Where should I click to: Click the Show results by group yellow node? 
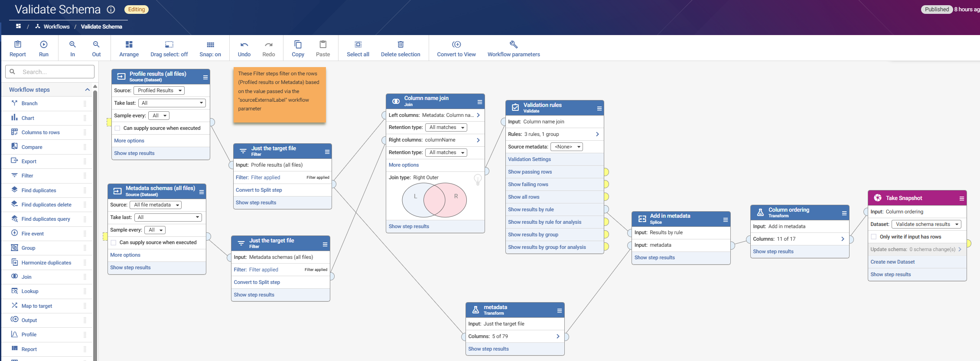pyautogui.click(x=606, y=235)
